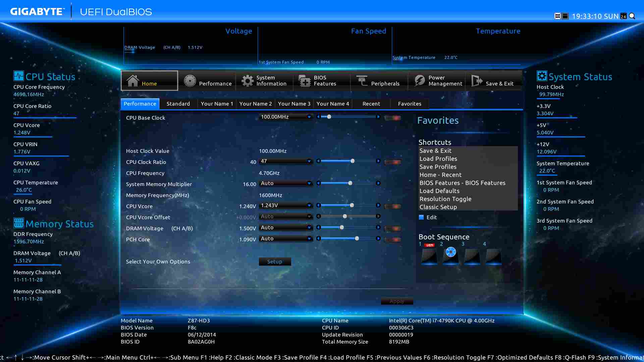Toggle the red switch for DRAM Voltage

point(392,229)
